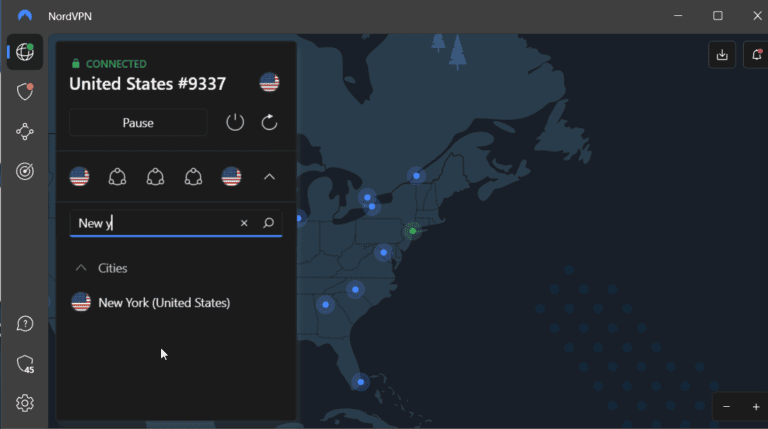The image size is (768, 429).
Task: Click the United States #9337 server name
Action: click(x=147, y=84)
